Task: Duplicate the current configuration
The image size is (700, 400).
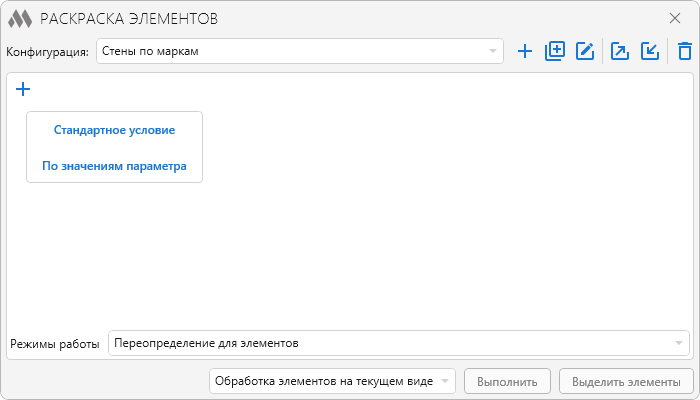Action: [x=555, y=51]
